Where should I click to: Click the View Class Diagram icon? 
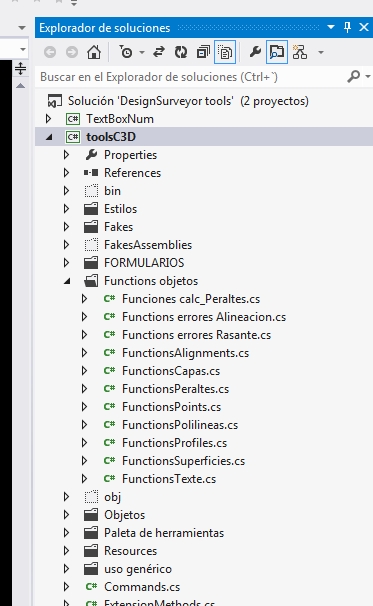300,52
